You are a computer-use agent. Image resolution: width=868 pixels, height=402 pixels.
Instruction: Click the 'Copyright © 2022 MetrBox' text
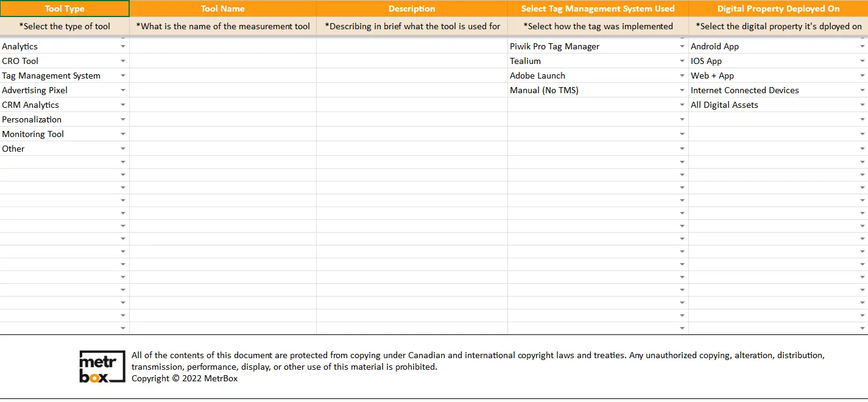(x=185, y=378)
